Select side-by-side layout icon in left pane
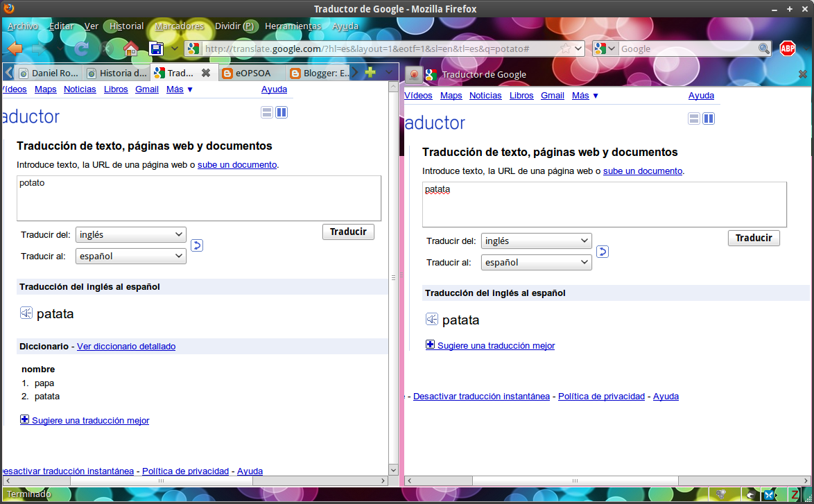Image resolution: width=814 pixels, height=504 pixels. [x=282, y=112]
